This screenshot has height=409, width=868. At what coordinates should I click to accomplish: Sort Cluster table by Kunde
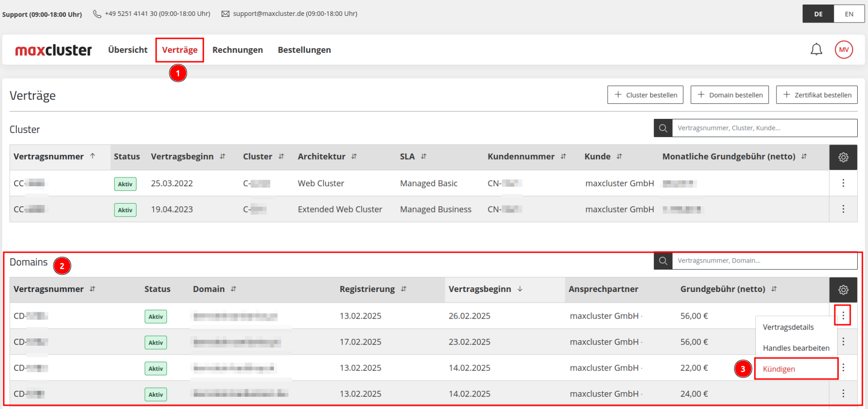click(x=619, y=156)
